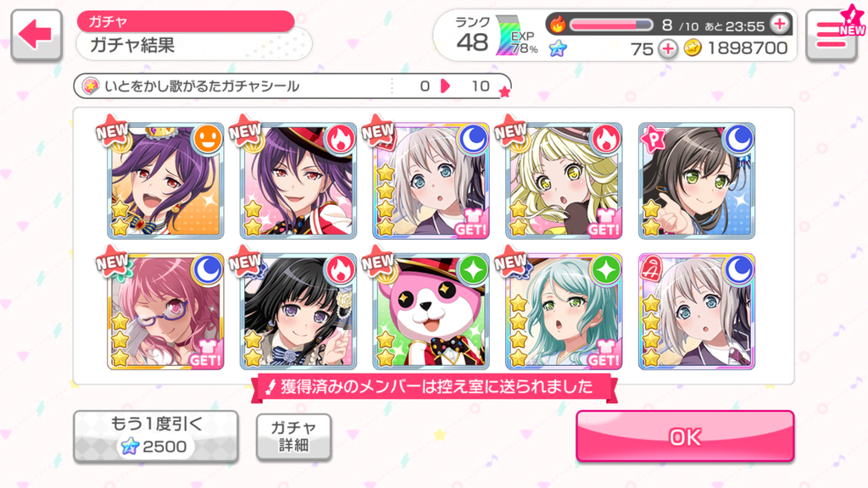Tap the gold coin icon beside 1898700

click(x=692, y=48)
